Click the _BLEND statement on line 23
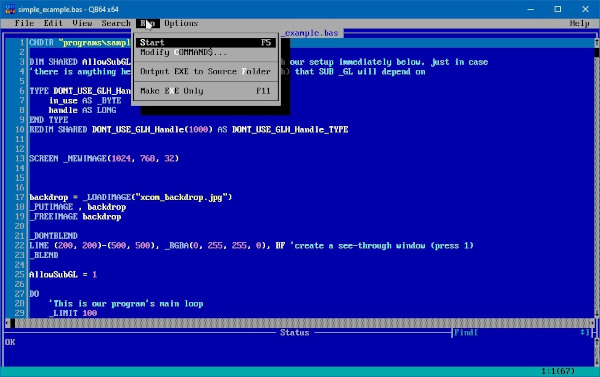Screen dimensions: 600x377 coord(44,255)
